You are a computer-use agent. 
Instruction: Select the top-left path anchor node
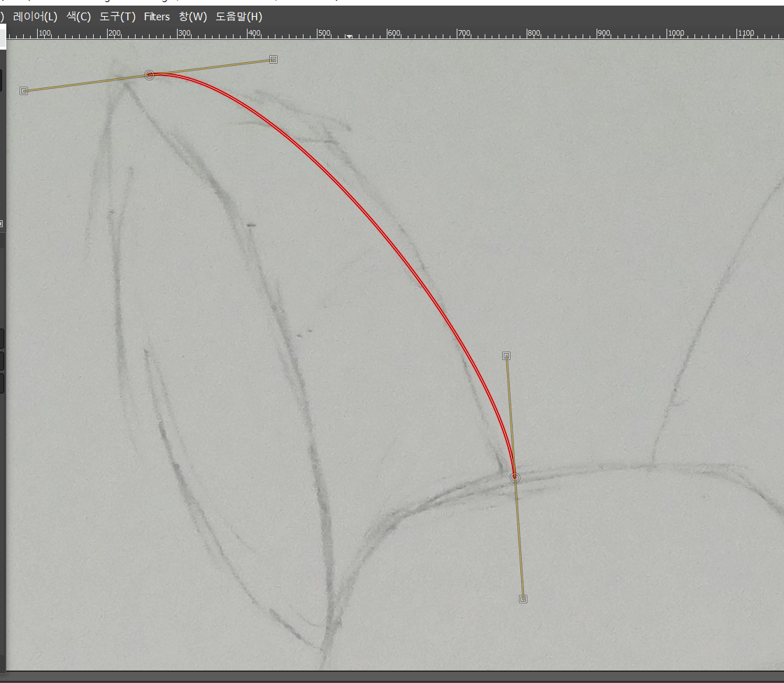tap(149, 75)
